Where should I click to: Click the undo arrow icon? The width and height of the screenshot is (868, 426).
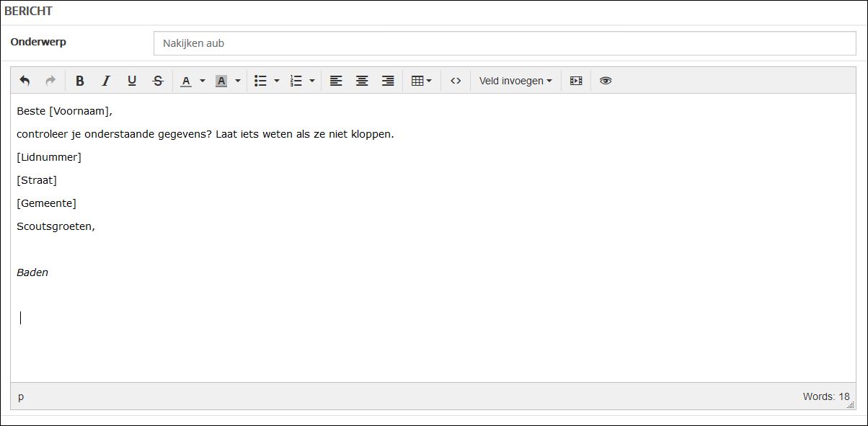coord(25,81)
